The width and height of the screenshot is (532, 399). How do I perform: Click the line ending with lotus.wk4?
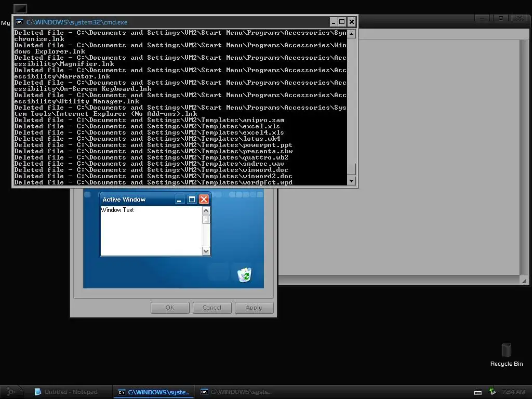[147, 139]
